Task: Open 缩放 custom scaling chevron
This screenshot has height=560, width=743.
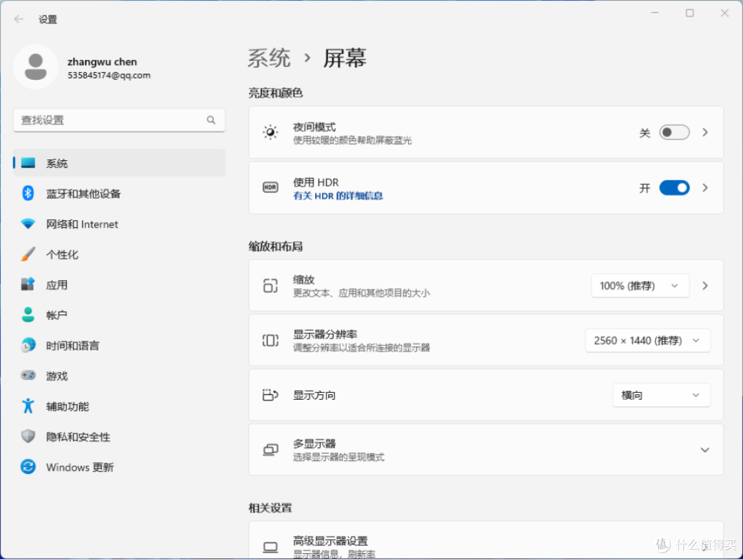Action: click(x=705, y=286)
